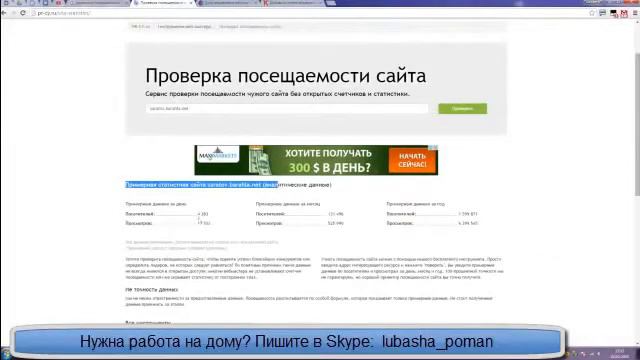Viewport: 640px width, 360px height.
Task: Reload the page with the refresh icon
Action: click(x=23, y=13)
